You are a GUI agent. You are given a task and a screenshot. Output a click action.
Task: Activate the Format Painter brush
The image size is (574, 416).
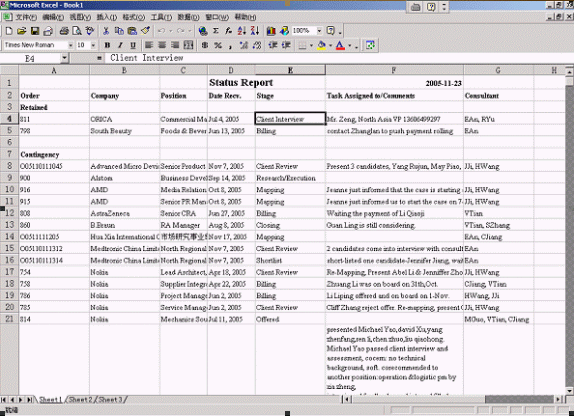point(145,31)
